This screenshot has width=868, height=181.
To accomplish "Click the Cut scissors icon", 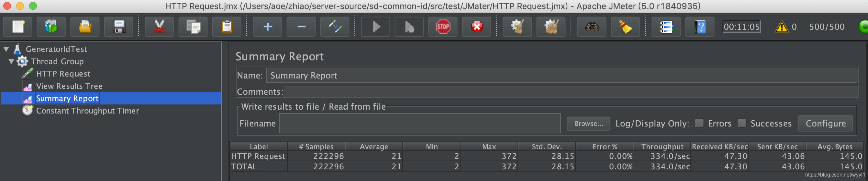I will point(159,27).
